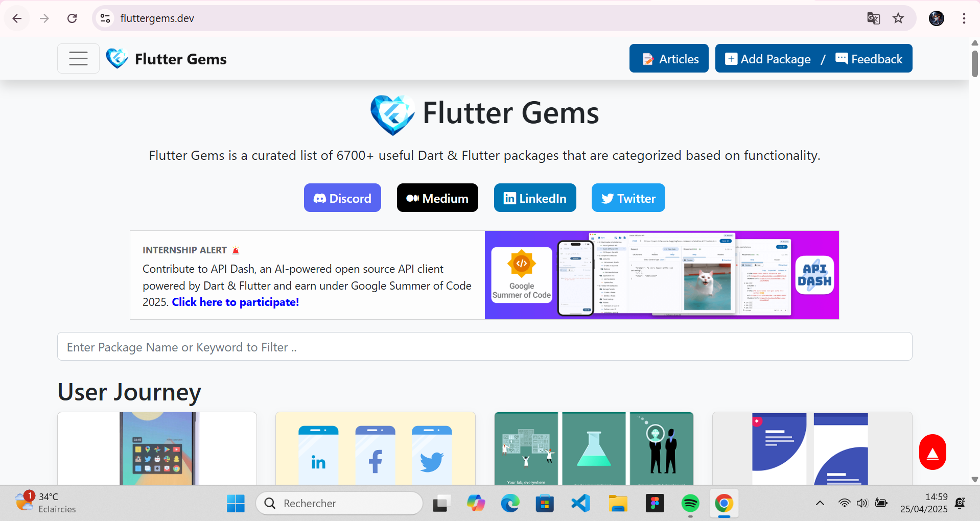The width and height of the screenshot is (980, 521).
Task: Join the Discord community
Action: coord(342,198)
